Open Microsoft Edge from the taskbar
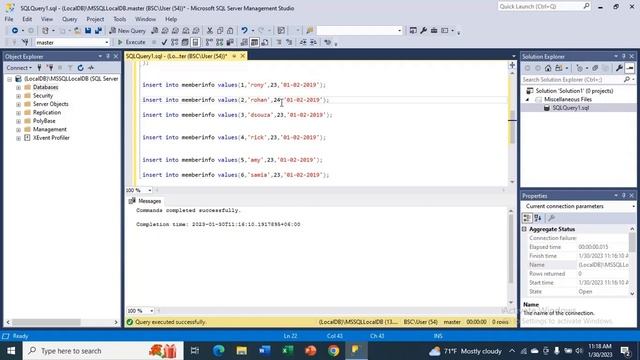The height and width of the screenshot is (360, 640). [x=218, y=351]
